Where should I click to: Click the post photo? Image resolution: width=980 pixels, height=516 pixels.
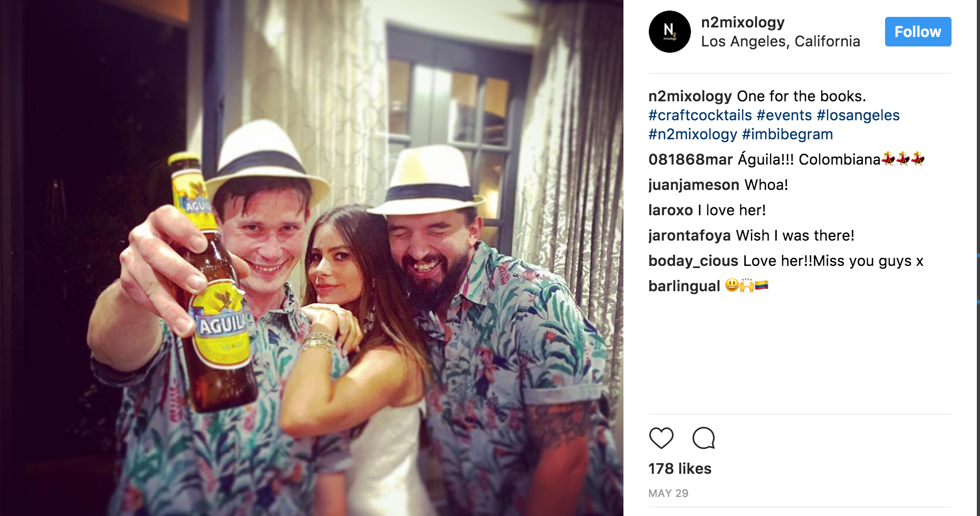coord(312,258)
